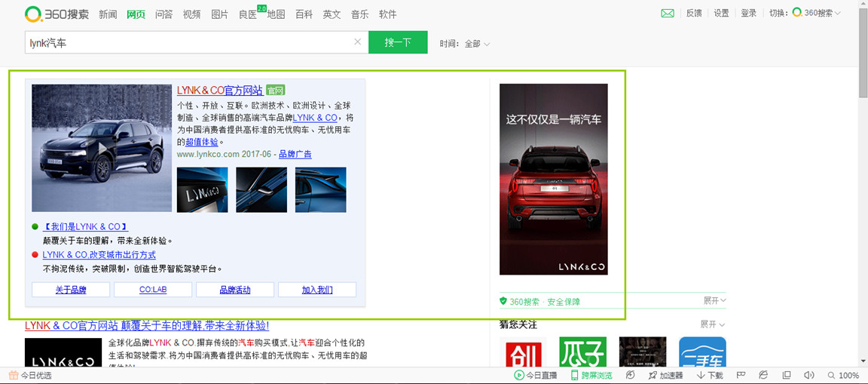
Task: Open the 良医 tab
Action: coord(247,14)
